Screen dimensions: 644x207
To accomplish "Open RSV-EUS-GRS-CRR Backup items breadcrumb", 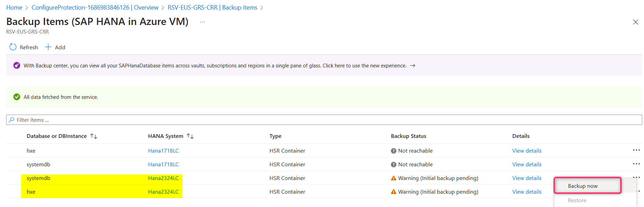I will point(212,8).
